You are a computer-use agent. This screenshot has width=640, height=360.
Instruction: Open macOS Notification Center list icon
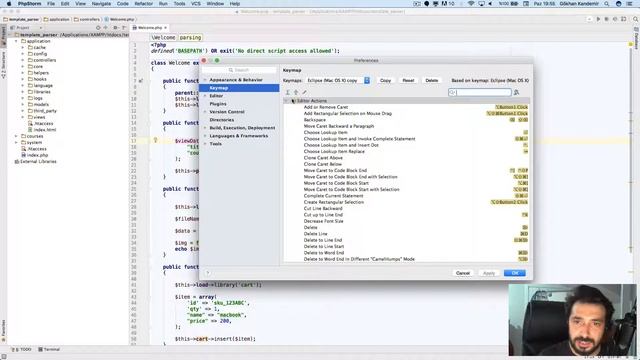629,4
